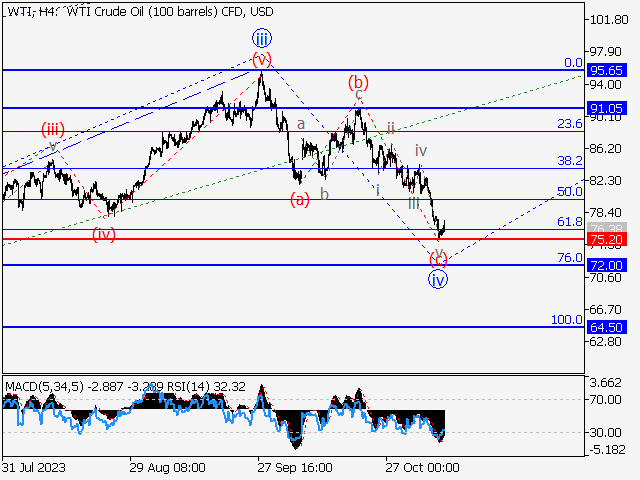Viewport: 640px width, 480px height.
Task: Click the 78.40 price on the scale
Action: point(605,213)
